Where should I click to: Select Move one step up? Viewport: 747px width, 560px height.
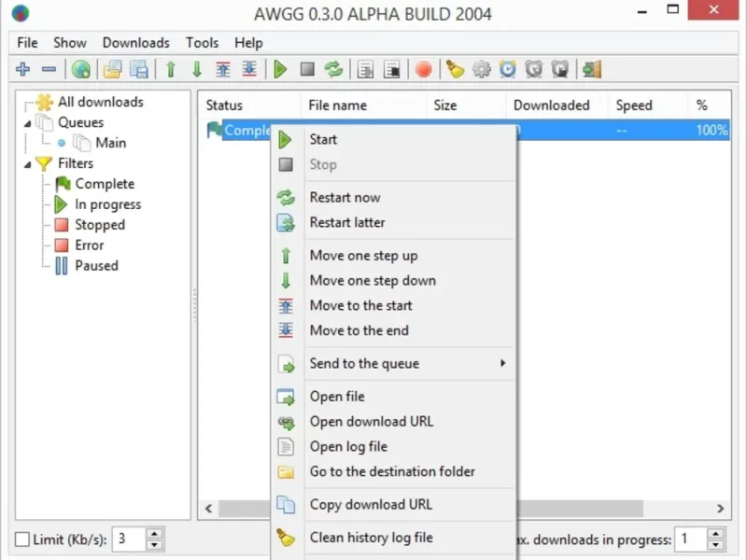pos(393,256)
